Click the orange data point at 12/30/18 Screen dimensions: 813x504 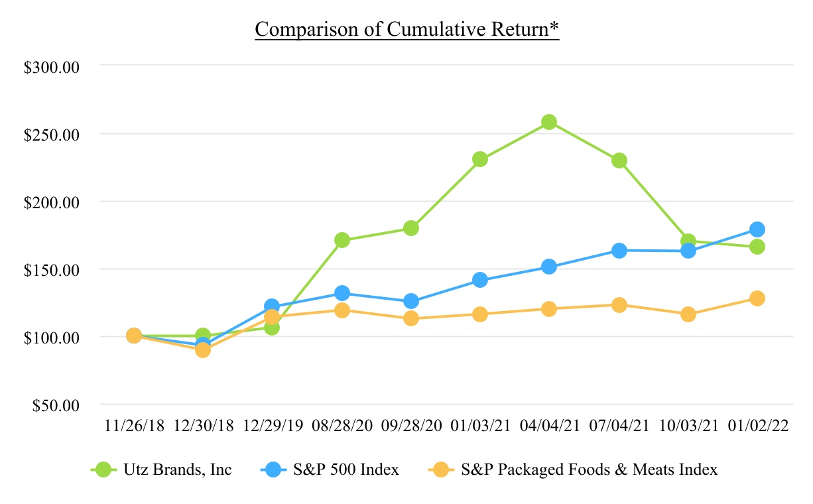pyautogui.click(x=203, y=350)
